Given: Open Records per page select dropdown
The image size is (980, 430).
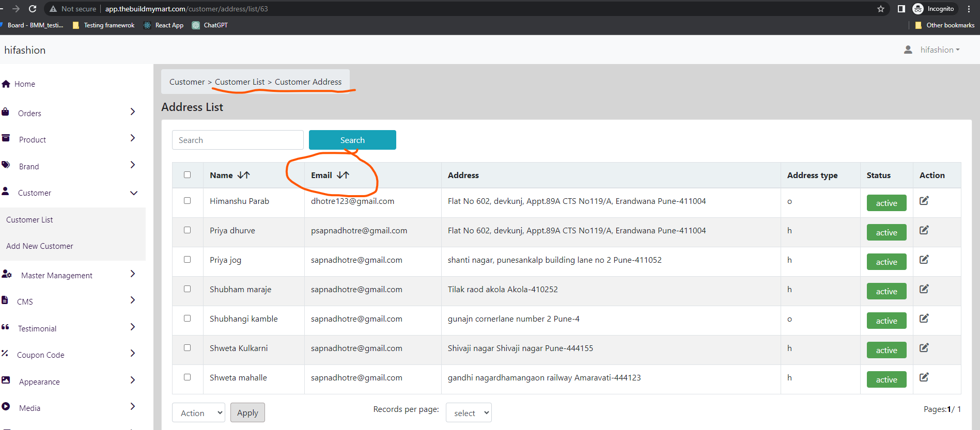Looking at the screenshot, I should pyautogui.click(x=469, y=412).
